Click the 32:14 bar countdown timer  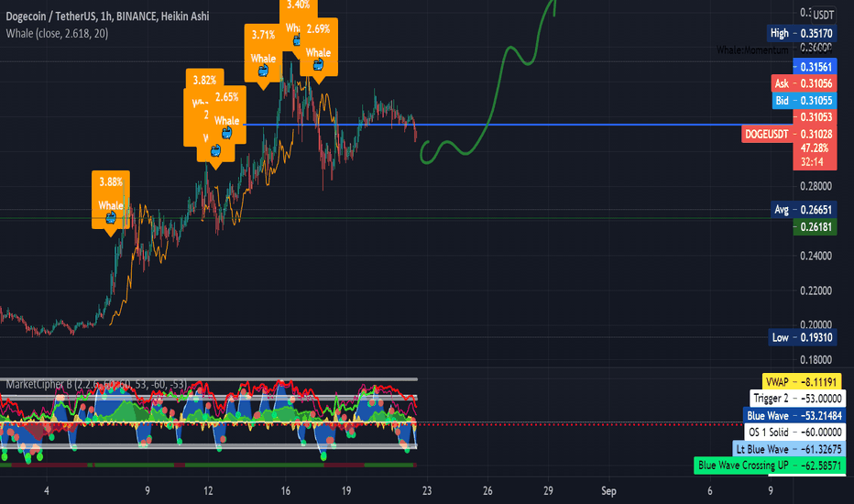pos(812,162)
